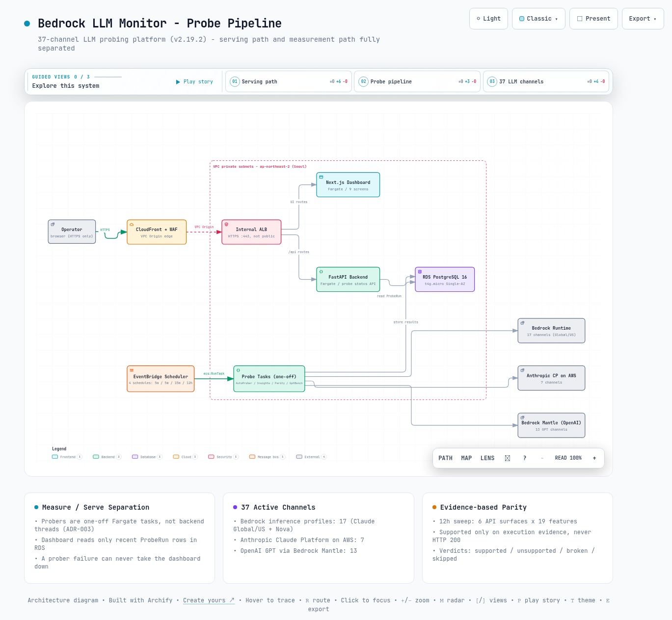The height and width of the screenshot is (620, 672).
Task: Enable Present mode
Action: coord(593,19)
